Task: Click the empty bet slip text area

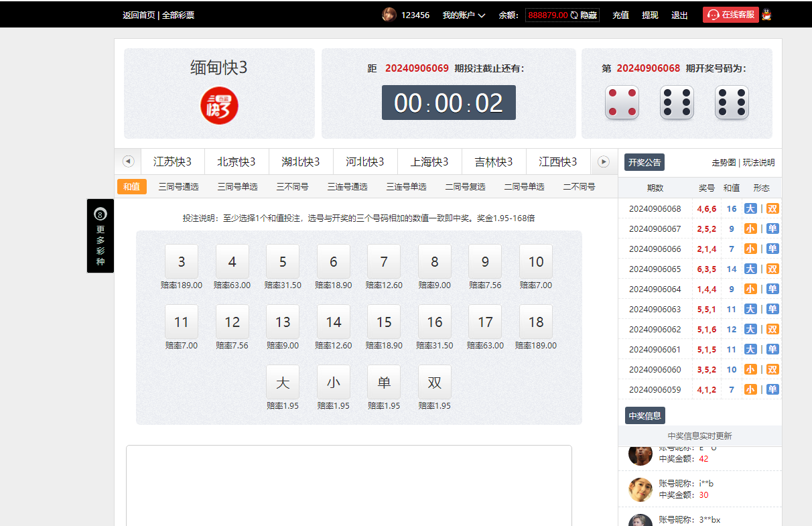Action: coord(348,485)
